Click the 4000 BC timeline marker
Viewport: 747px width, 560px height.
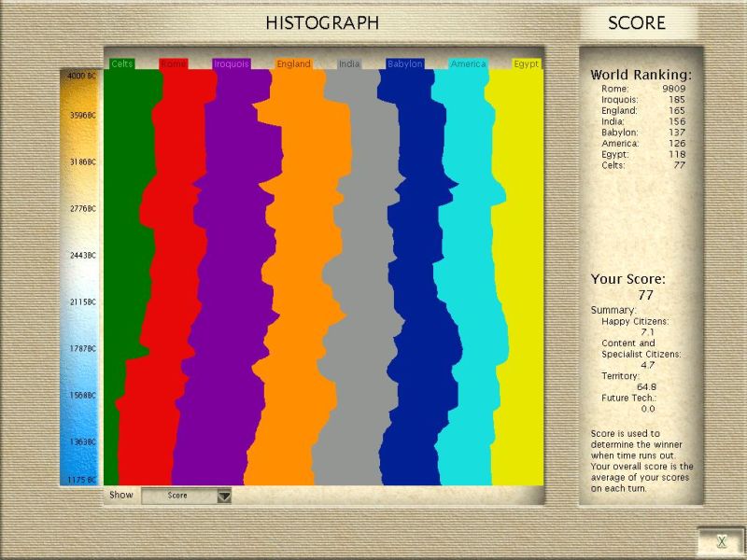(x=82, y=75)
